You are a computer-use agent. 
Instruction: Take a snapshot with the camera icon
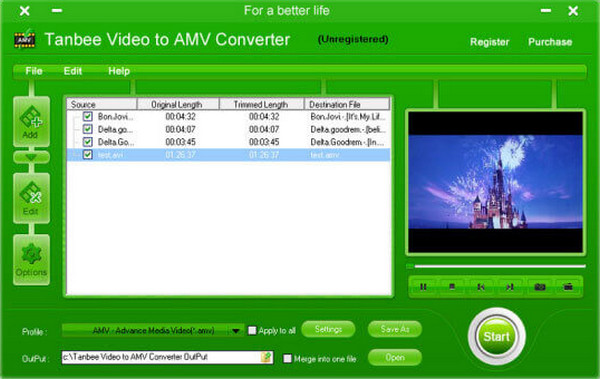(540, 286)
